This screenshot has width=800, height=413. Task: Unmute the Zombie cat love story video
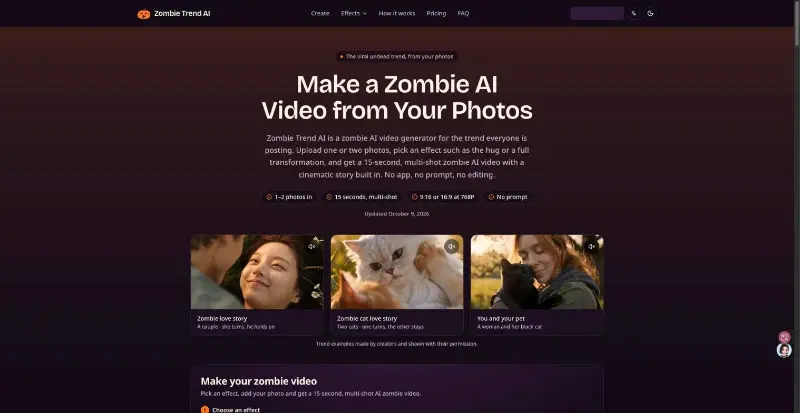tap(451, 247)
